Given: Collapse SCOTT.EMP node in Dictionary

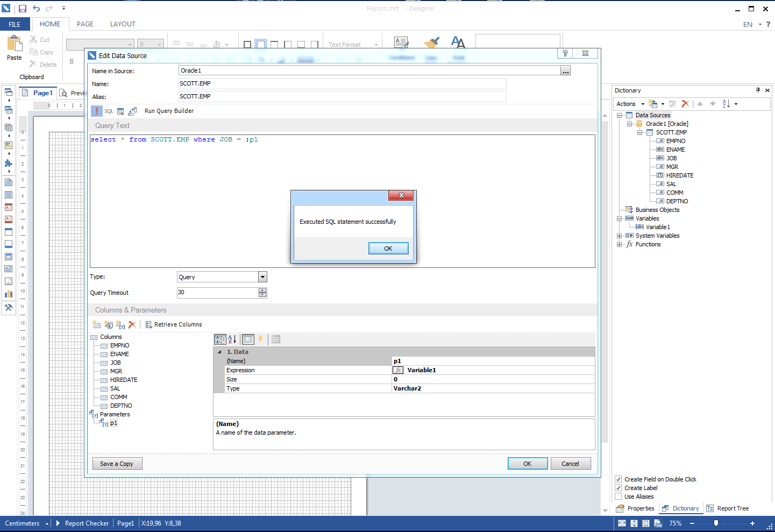Looking at the screenshot, I should click(x=639, y=132).
